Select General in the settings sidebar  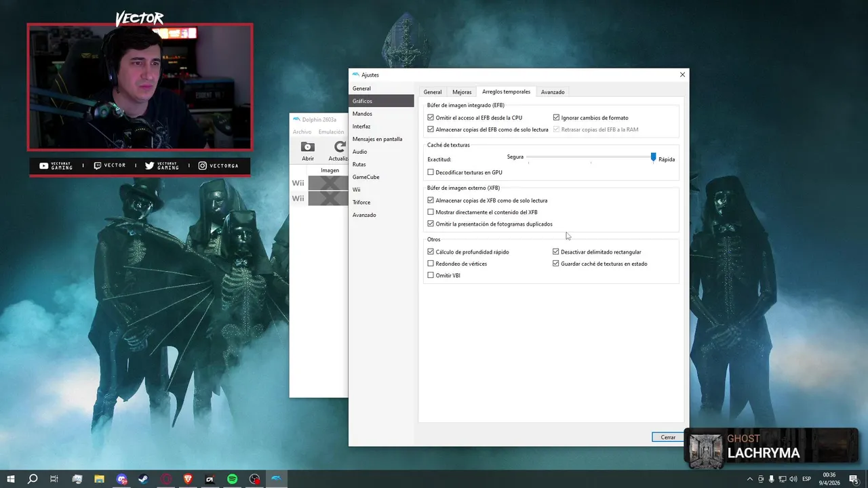click(381, 89)
